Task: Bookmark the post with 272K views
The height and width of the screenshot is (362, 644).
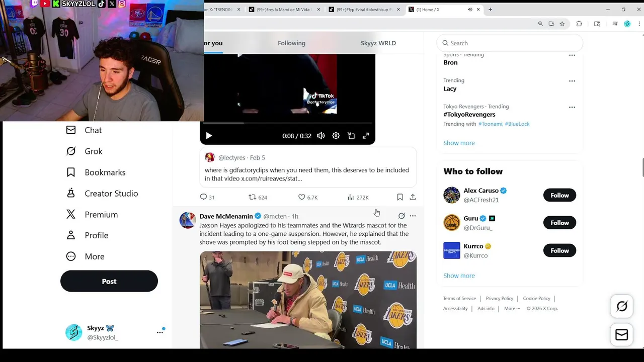Action: click(x=400, y=197)
